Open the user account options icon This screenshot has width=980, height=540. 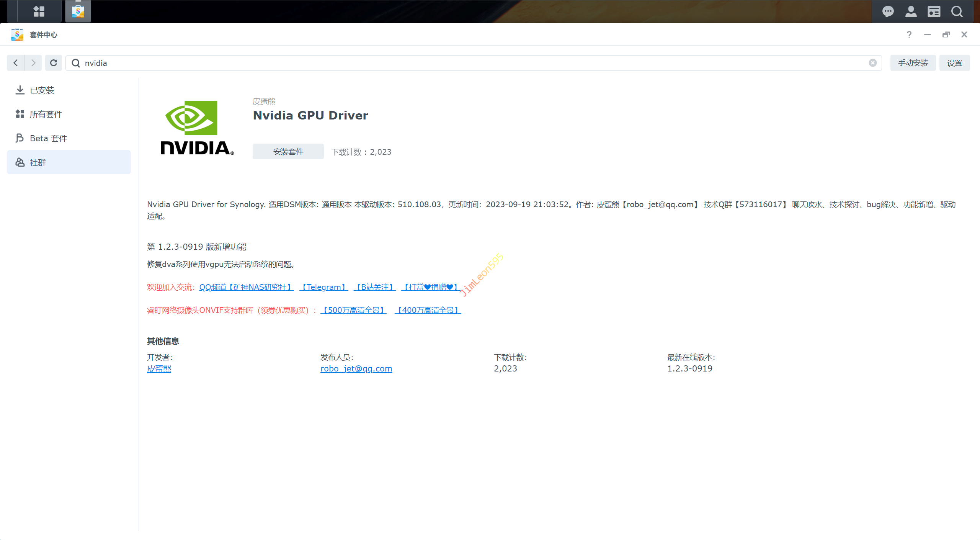[911, 11]
